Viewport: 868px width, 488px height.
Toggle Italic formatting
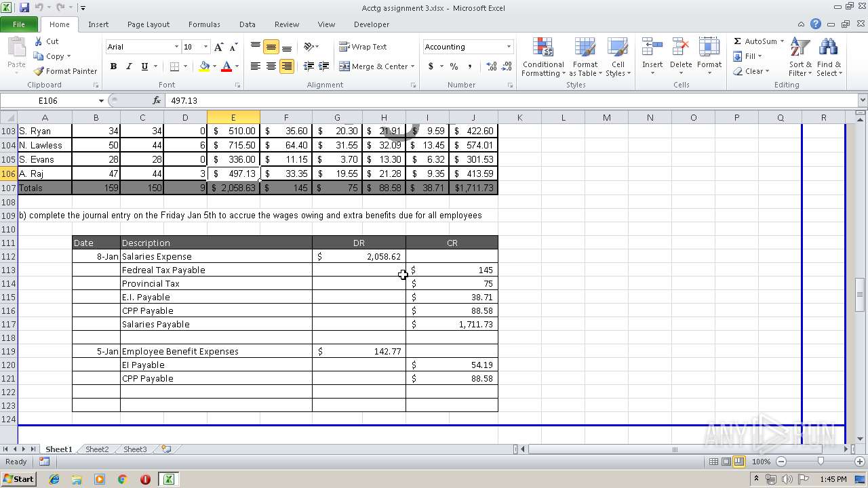click(129, 66)
